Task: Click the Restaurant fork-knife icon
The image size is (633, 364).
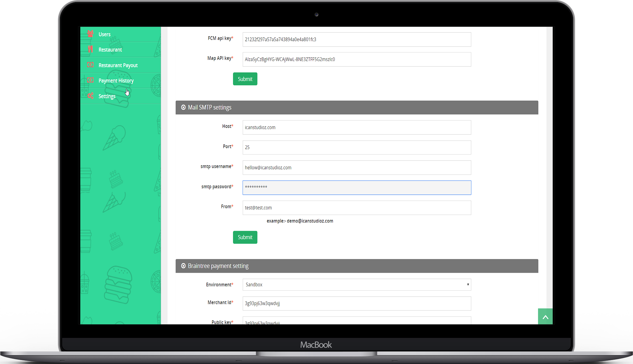Action: pyautogui.click(x=90, y=49)
